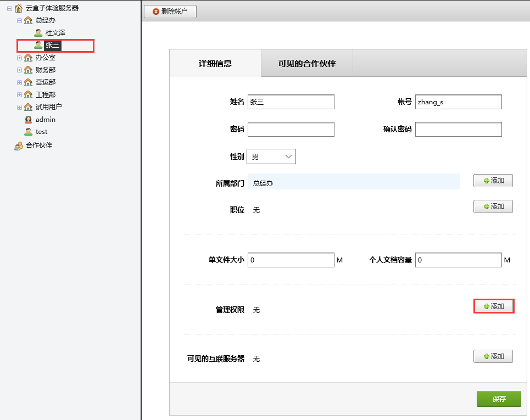The height and width of the screenshot is (420, 530).
Task: Add a 管理权限 permission via 添加
Action: tap(493, 306)
